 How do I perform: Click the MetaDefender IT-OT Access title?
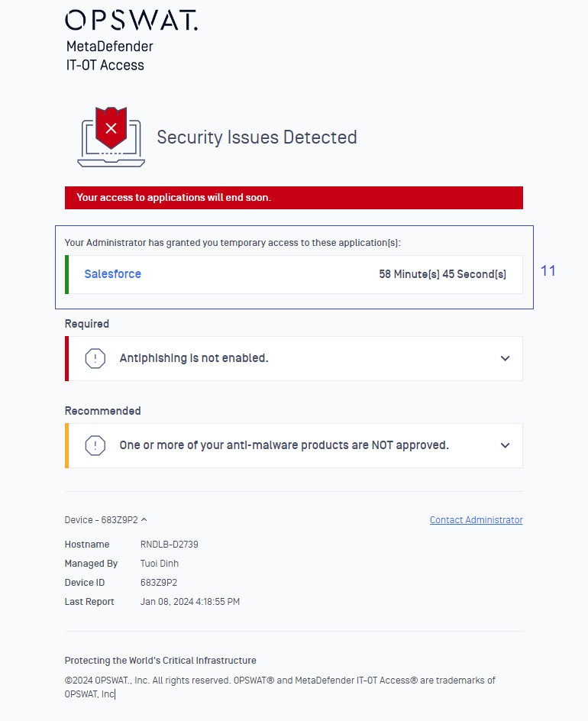coord(109,56)
